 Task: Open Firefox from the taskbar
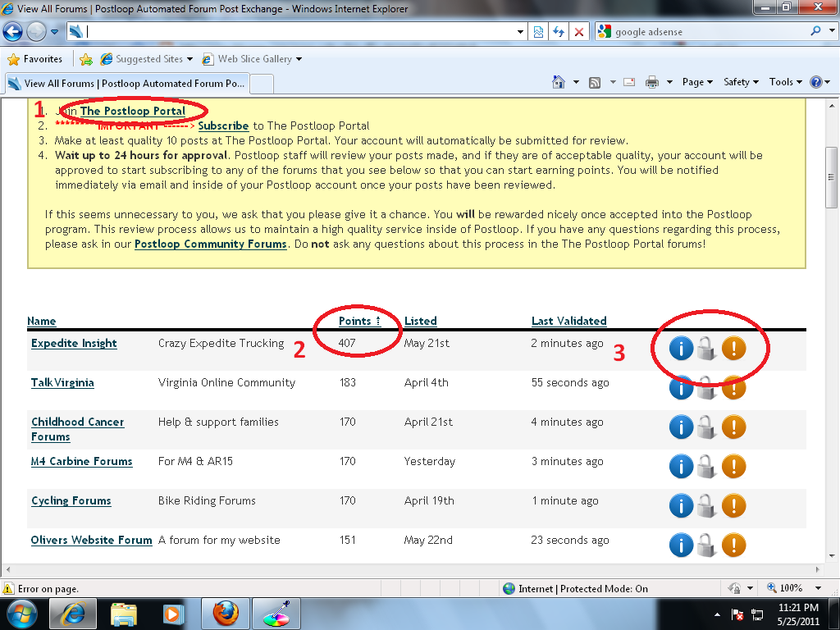point(226,614)
